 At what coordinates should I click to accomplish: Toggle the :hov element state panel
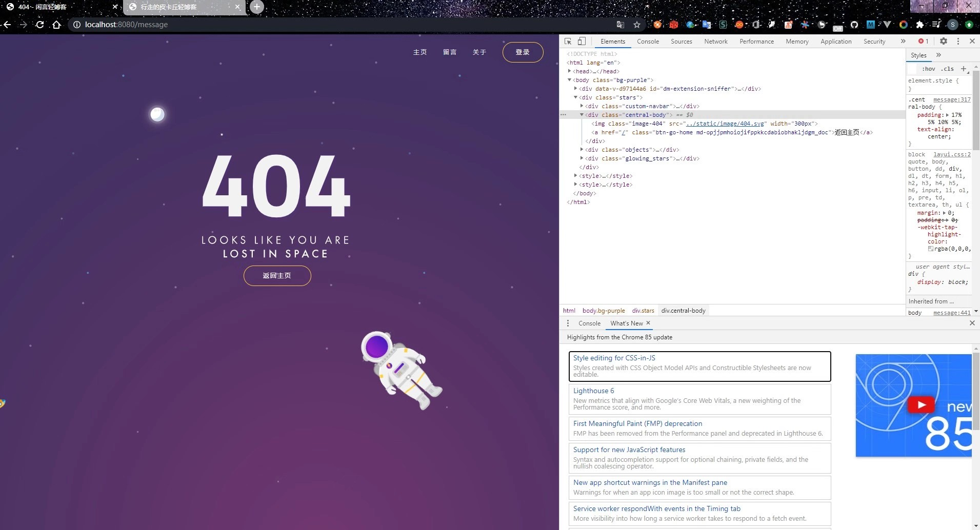click(x=929, y=69)
